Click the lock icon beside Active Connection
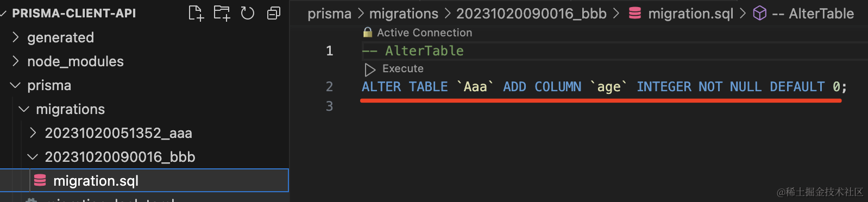 pos(368,33)
